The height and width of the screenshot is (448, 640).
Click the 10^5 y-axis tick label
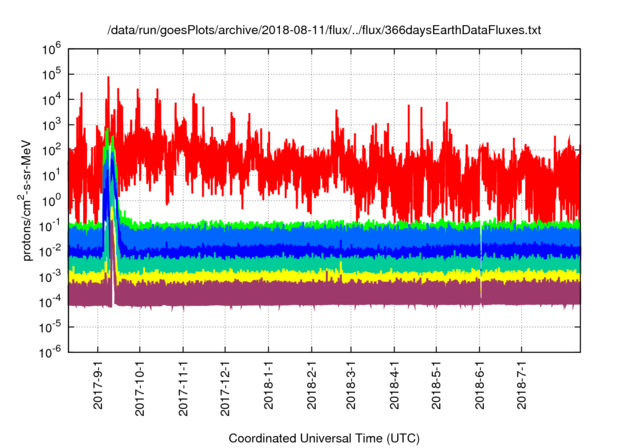click(51, 74)
